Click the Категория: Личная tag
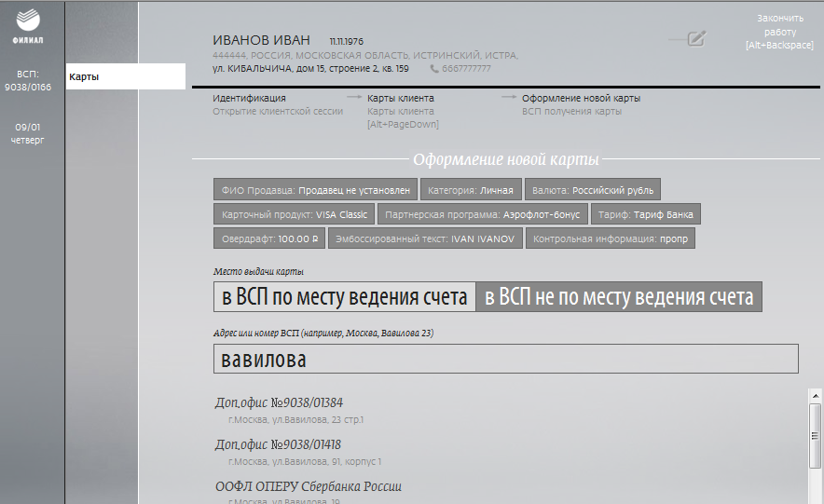Screen dimensions: 824x504 471,190
